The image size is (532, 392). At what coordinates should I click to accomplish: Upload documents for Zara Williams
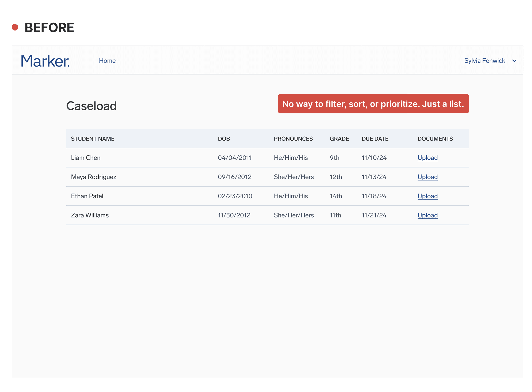[x=427, y=216]
